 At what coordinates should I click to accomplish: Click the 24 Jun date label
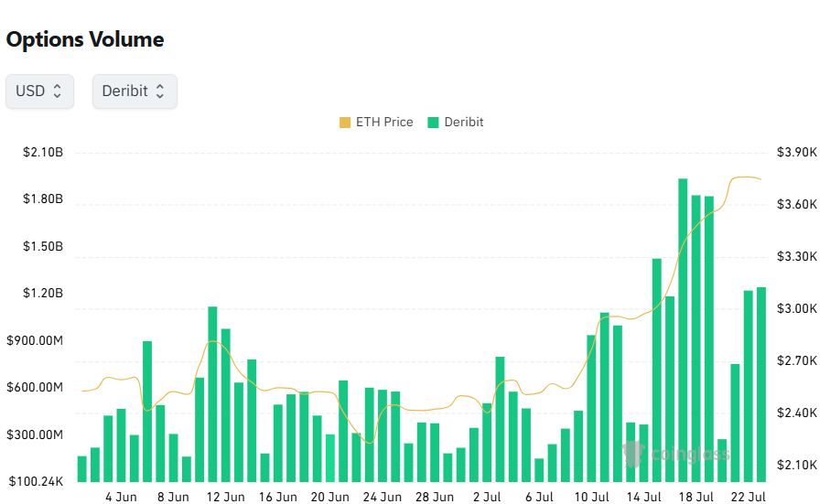pos(383,497)
